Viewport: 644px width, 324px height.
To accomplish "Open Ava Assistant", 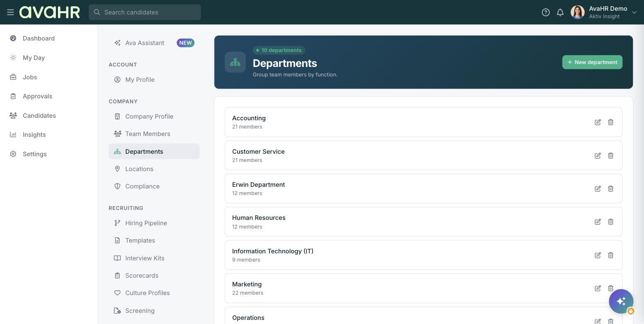I will click(x=144, y=43).
